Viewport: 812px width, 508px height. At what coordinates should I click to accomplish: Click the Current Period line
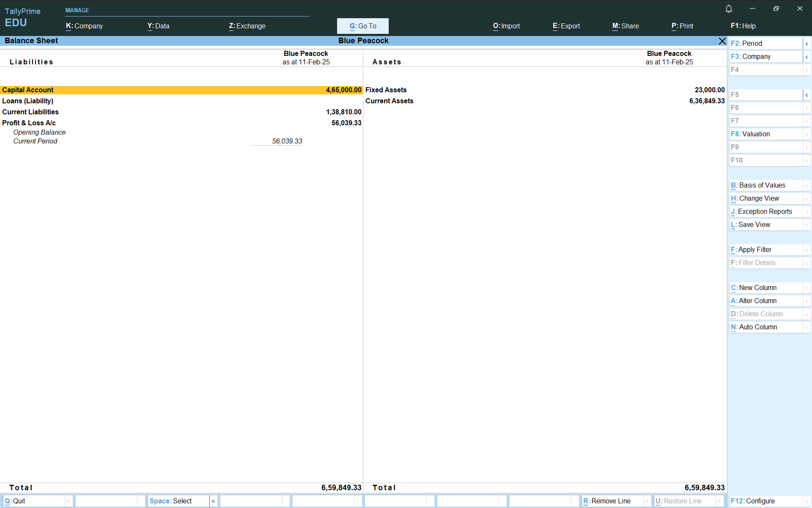click(x=35, y=141)
